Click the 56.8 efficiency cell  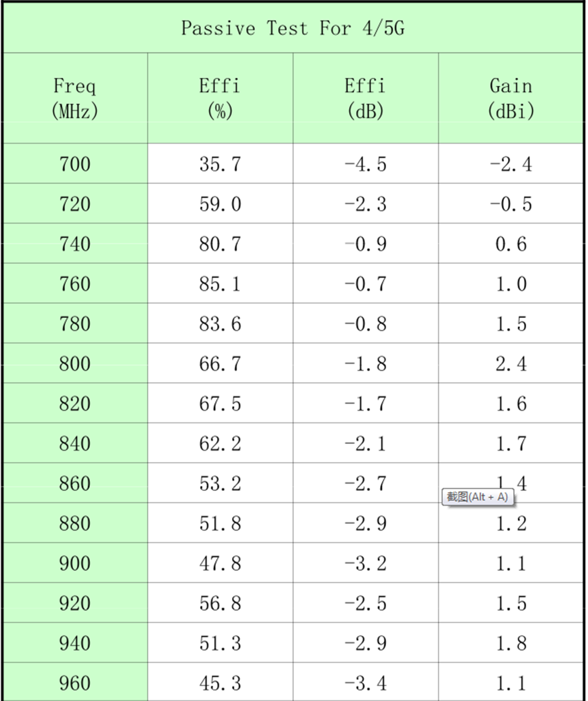220,603
